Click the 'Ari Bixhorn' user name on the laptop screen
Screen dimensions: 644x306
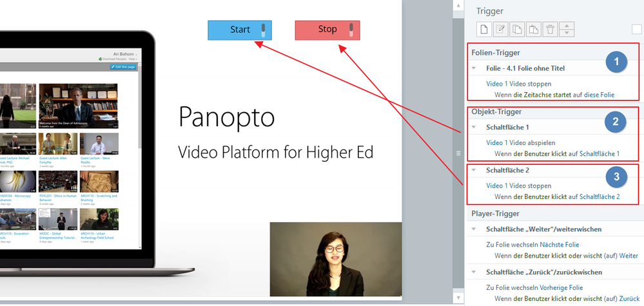tap(124, 54)
